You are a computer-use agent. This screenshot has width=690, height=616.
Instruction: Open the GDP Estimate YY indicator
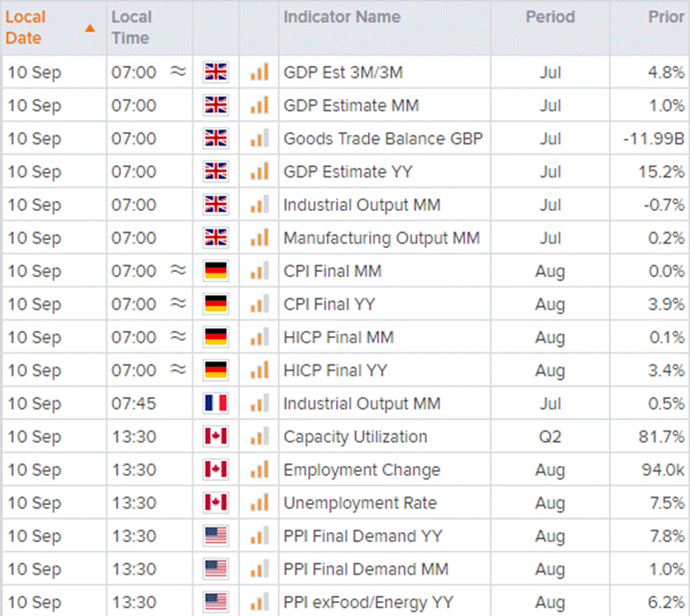[347, 172]
